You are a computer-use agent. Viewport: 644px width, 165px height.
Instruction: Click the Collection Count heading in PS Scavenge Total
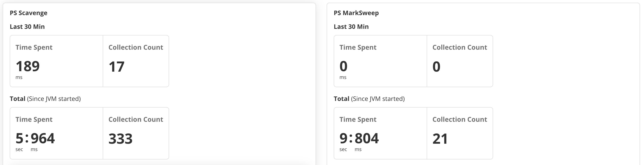point(135,120)
